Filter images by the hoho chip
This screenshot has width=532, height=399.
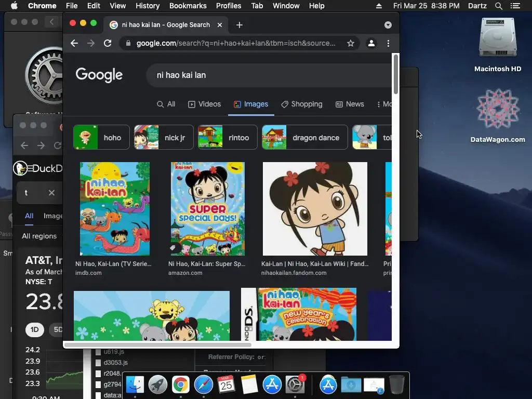click(x=101, y=137)
